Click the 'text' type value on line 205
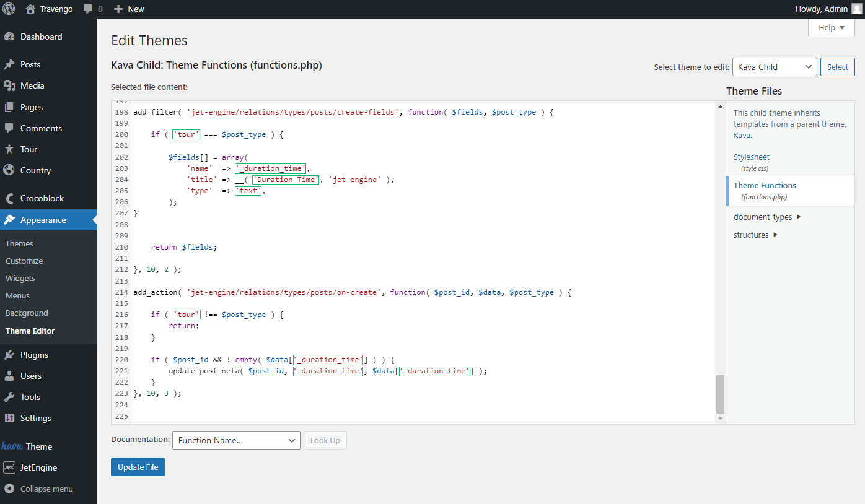 [x=248, y=191]
